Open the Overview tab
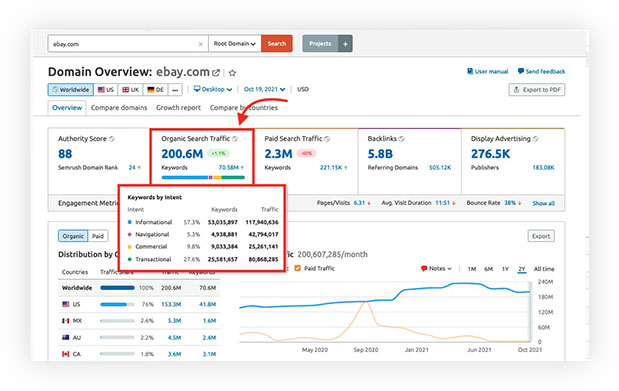The image size is (619, 391). 67,108
